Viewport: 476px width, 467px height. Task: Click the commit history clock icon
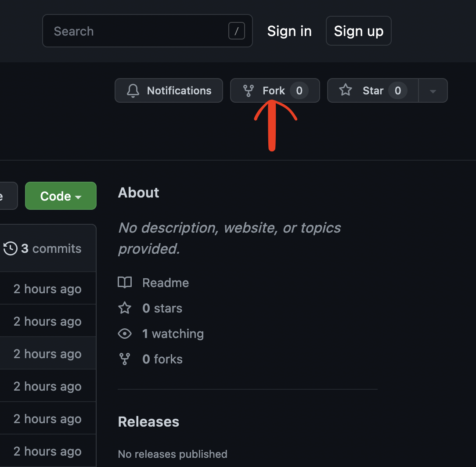tap(11, 248)
